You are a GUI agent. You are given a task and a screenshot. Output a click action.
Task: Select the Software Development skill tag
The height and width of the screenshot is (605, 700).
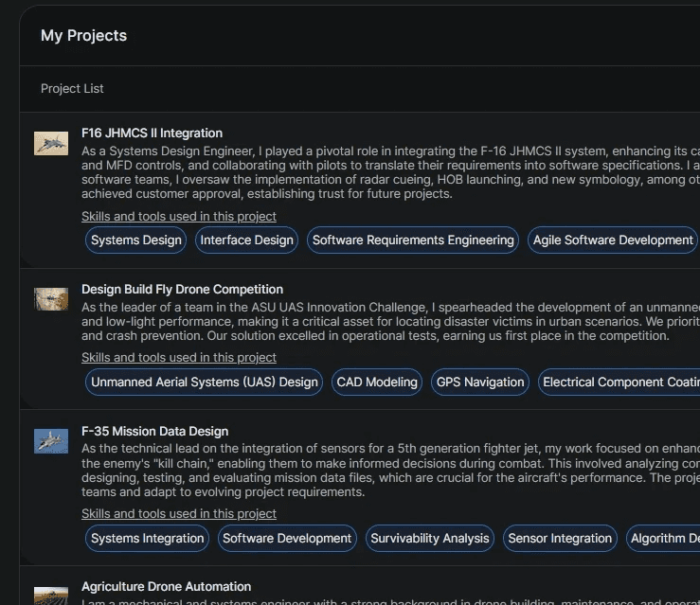click(x=287, y=538)
